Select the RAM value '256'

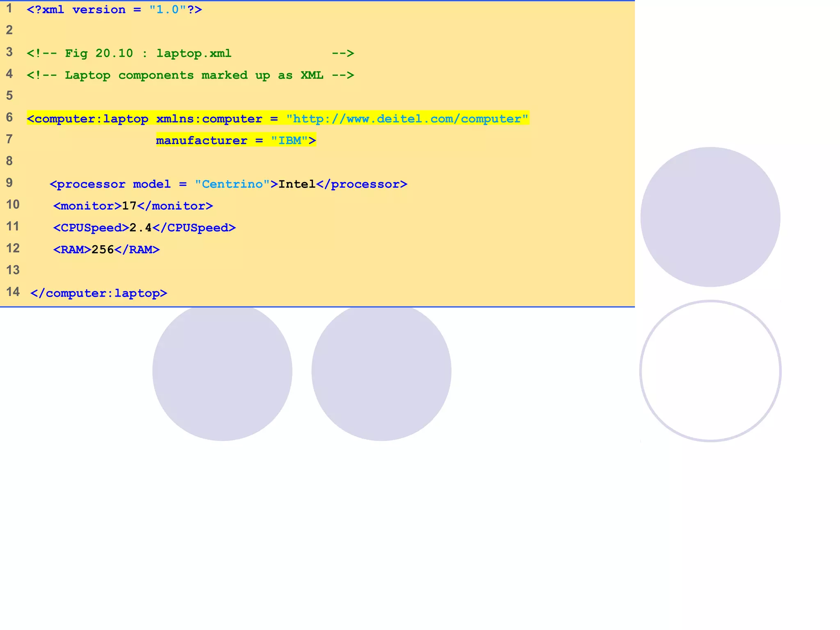(103, 250)
